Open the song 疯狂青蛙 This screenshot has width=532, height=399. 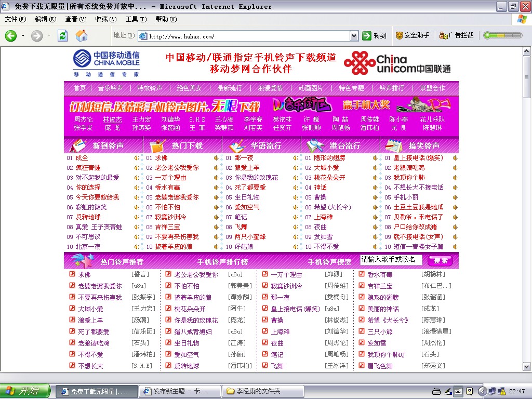pyautogui.click(x=88, y=168)
